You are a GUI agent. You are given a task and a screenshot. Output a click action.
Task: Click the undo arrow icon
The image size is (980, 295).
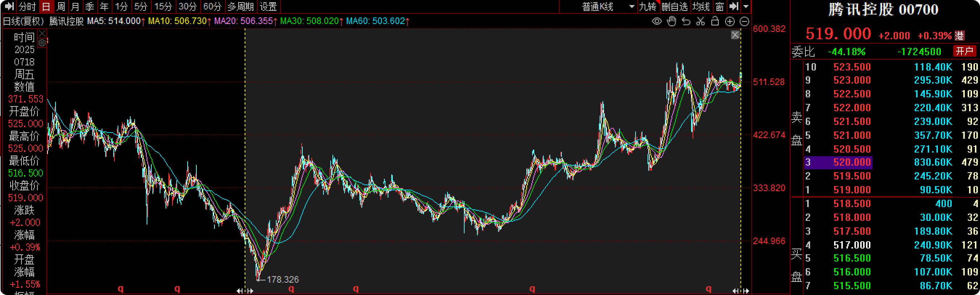(x=686, y=21)
